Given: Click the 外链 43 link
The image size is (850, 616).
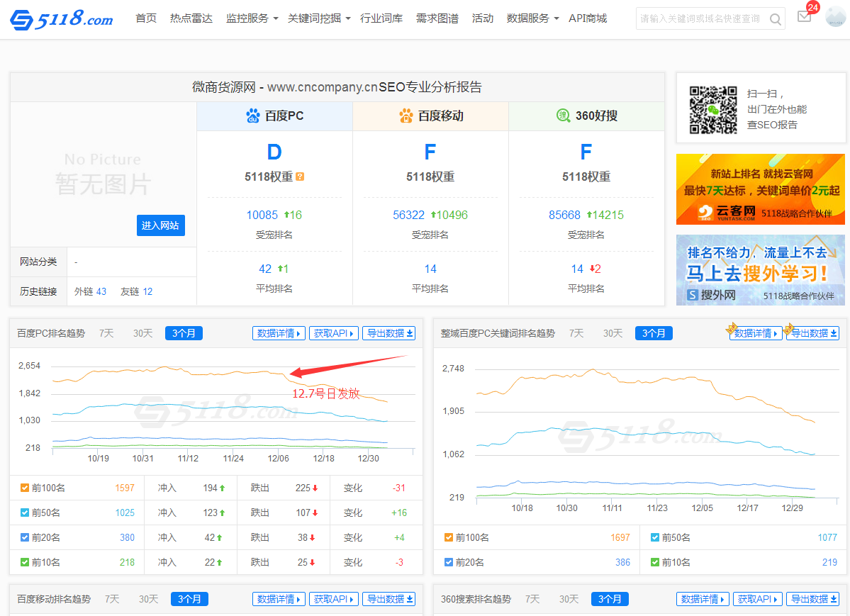Looking at the screenshot, I should (90, 292).
